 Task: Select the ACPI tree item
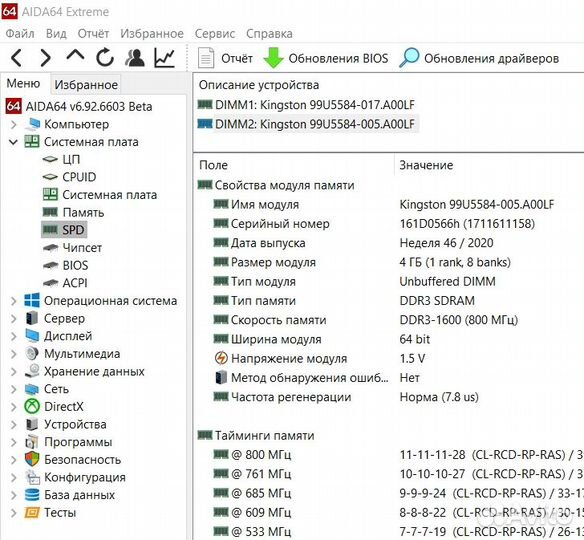75,283
